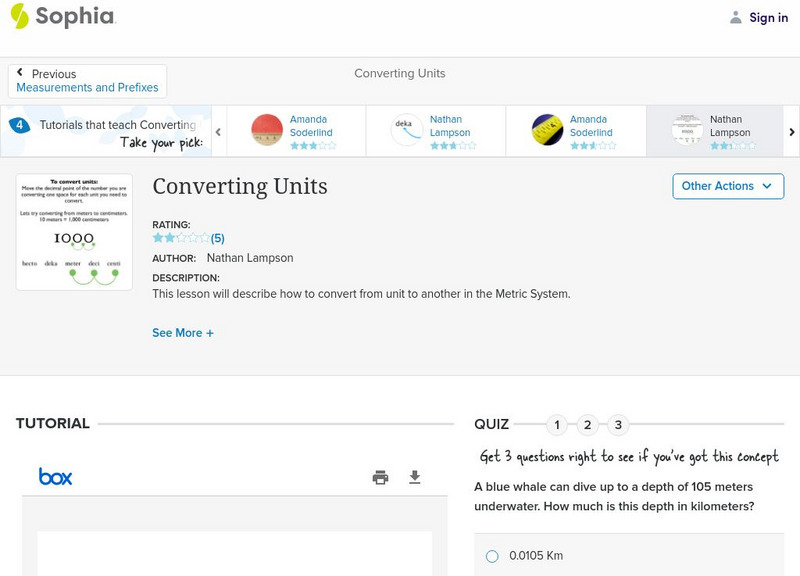Click the Sophia logo icon
The height and width of the screenshot is (576, 800).
pos(19,16)
